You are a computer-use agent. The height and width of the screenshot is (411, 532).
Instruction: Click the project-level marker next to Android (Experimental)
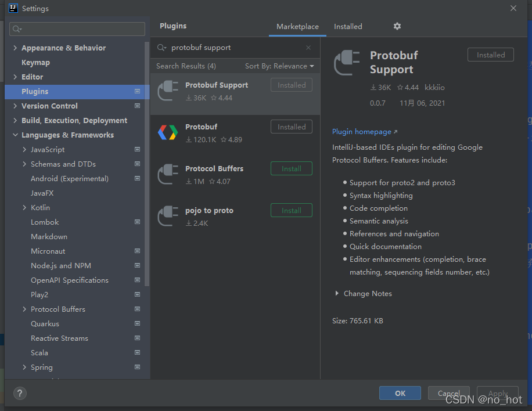138,178
